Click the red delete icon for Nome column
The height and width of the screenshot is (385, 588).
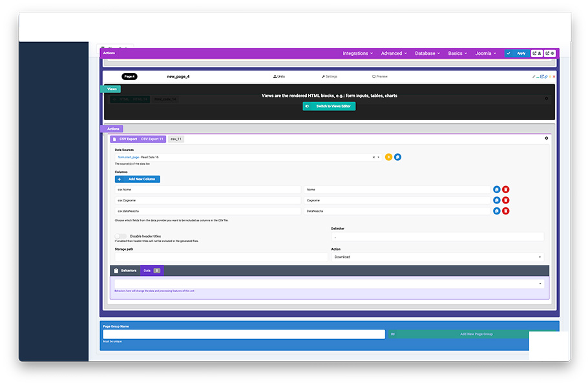pyautogui.click(x=506, y=189)
